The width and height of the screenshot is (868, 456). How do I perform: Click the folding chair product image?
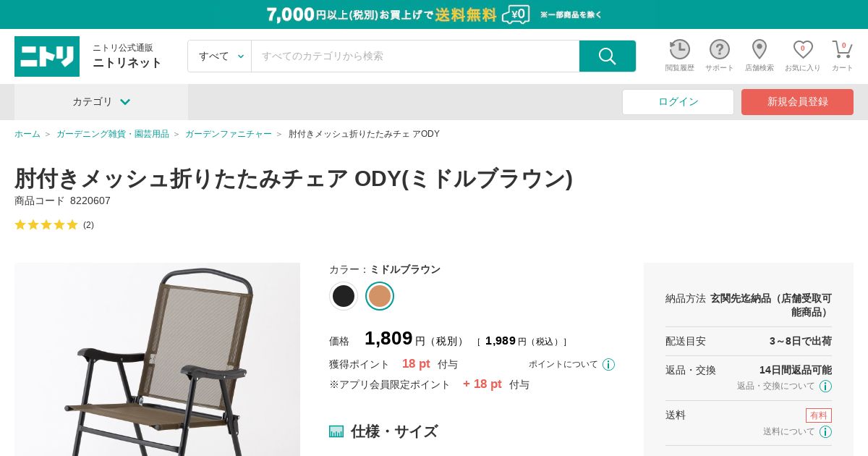[x=157, y=359]
